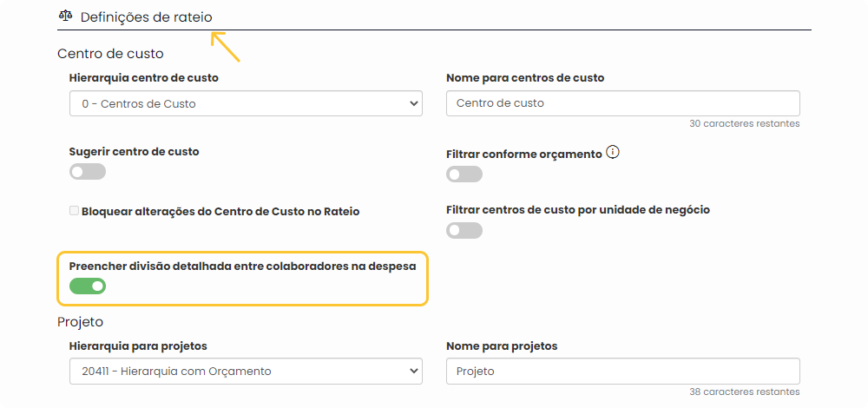Open Hierarquia centro de custo dropdown

(x=246, y=103)
